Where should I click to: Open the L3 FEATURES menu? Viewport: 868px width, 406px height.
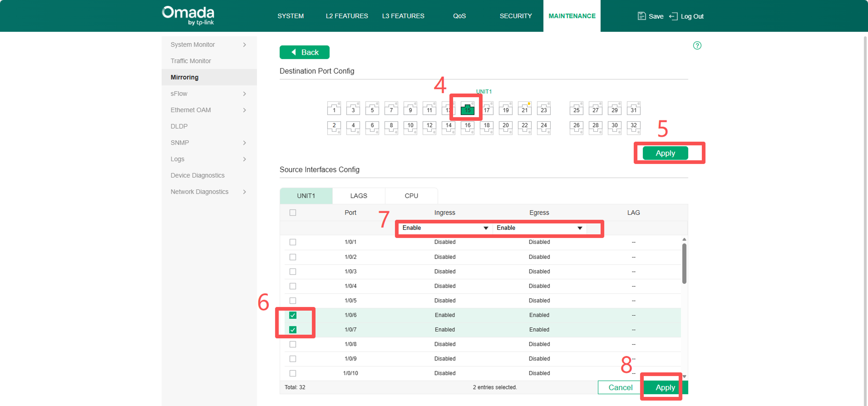click(403, 16)
